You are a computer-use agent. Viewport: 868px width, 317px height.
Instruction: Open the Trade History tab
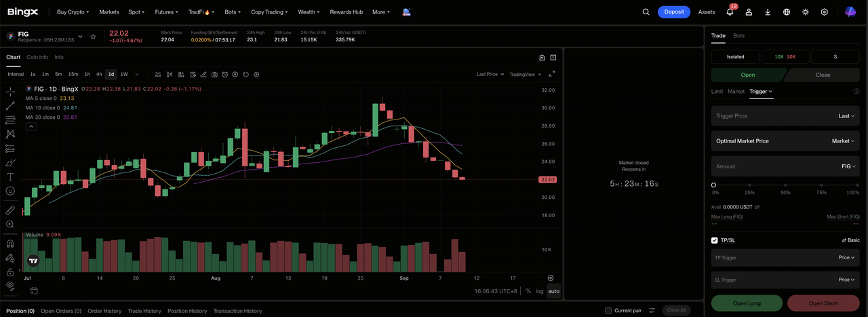[144, 311]
